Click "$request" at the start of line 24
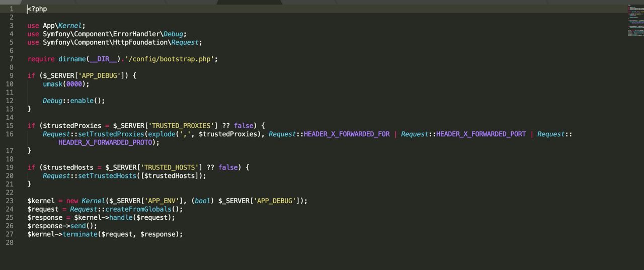The height and width of the screenshot is (270, 644). [43, 209]
